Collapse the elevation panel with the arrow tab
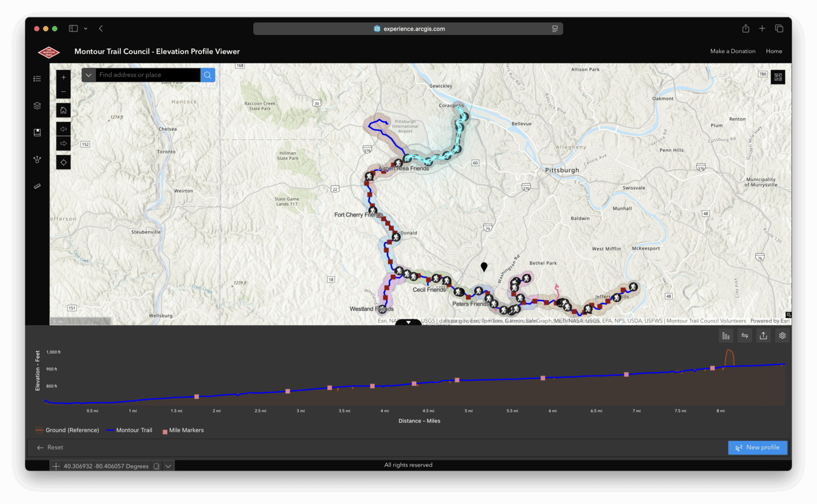 pos(408,322)
